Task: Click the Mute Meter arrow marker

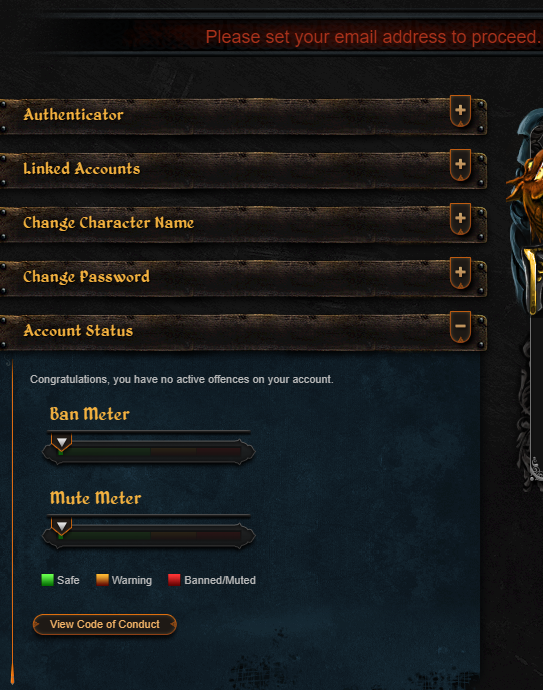Action: (x=62, y=526)
